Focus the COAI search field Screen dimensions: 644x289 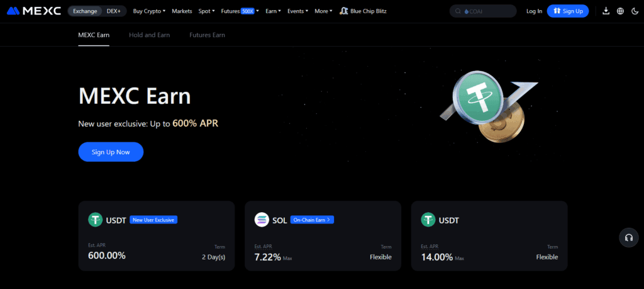483,11
